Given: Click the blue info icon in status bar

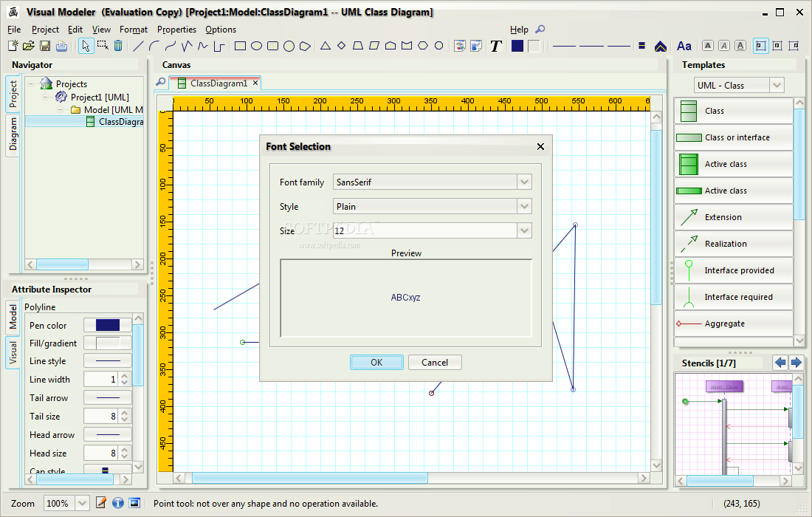Looking at the screenshot, I should coord(118,502).
